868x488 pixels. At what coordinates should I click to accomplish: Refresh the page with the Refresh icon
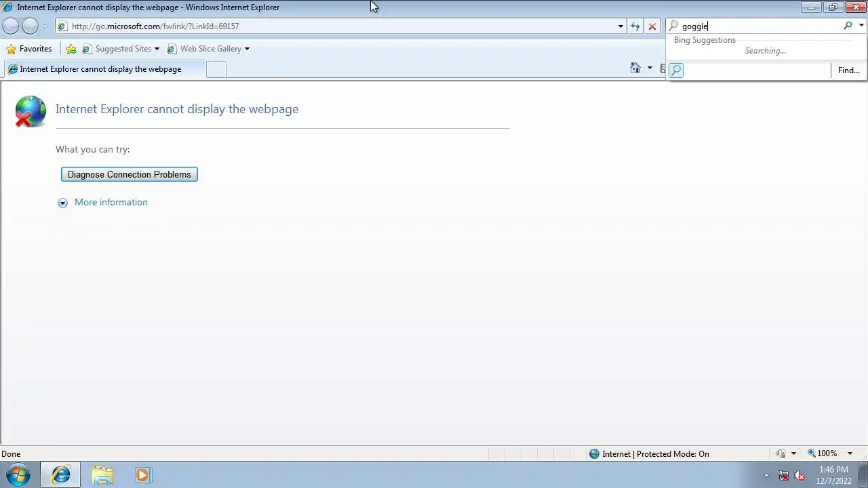(635, 26)
